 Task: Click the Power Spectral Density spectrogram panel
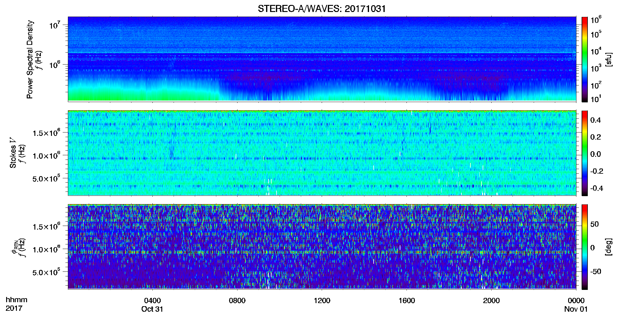point(322,59)
